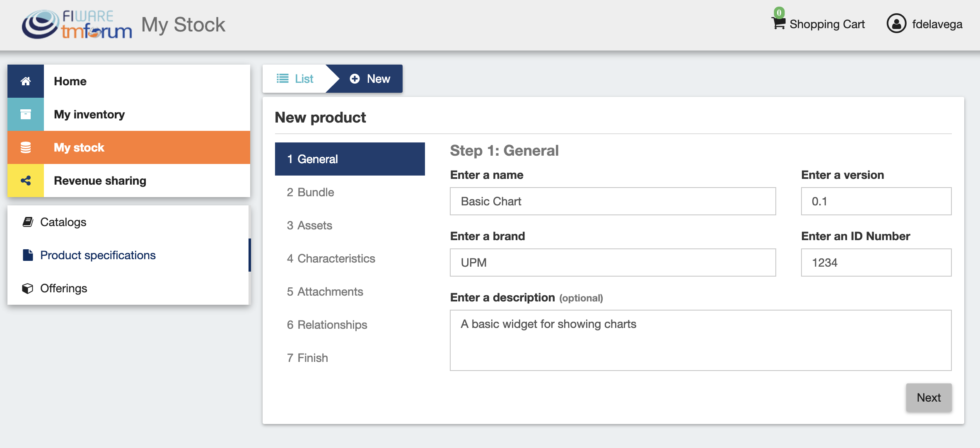Open Revenue sharing section

[x=129, y=181]
